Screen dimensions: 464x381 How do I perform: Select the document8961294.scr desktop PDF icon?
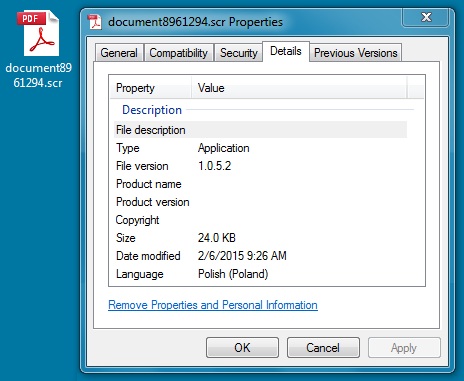(38, 33)
